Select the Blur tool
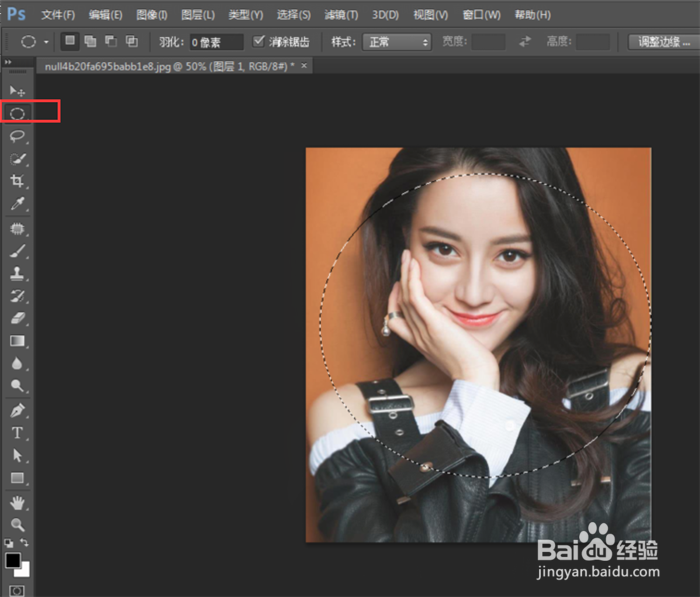700x597 pixels. (17, 363)
